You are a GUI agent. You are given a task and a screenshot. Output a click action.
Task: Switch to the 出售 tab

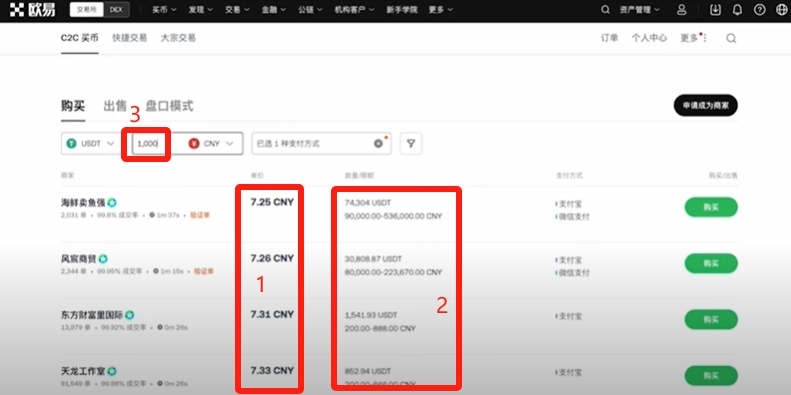tap(115, 106)
